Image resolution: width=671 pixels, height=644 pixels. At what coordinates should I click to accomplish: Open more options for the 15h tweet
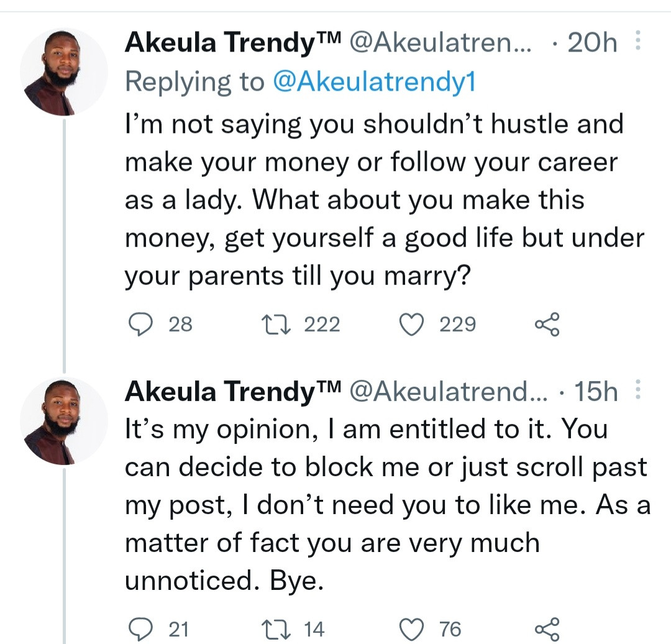point(636,392)
